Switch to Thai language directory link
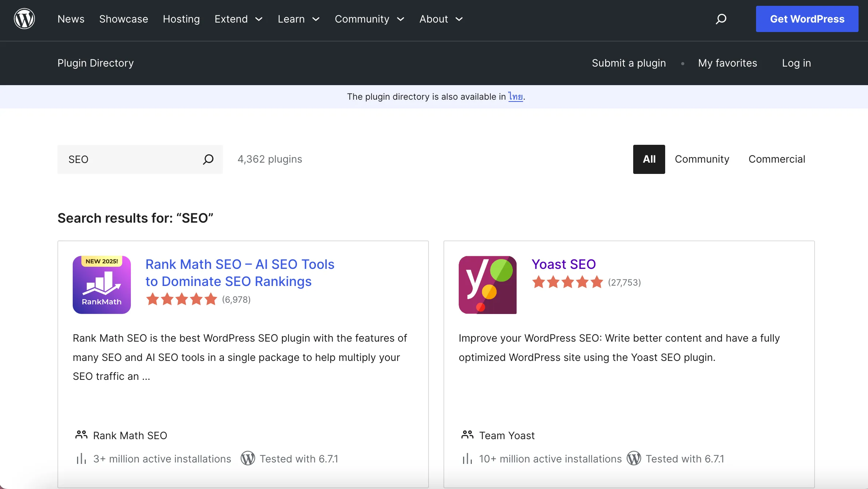Viewport: 868px width, 489px height. [x=515, y=96]
